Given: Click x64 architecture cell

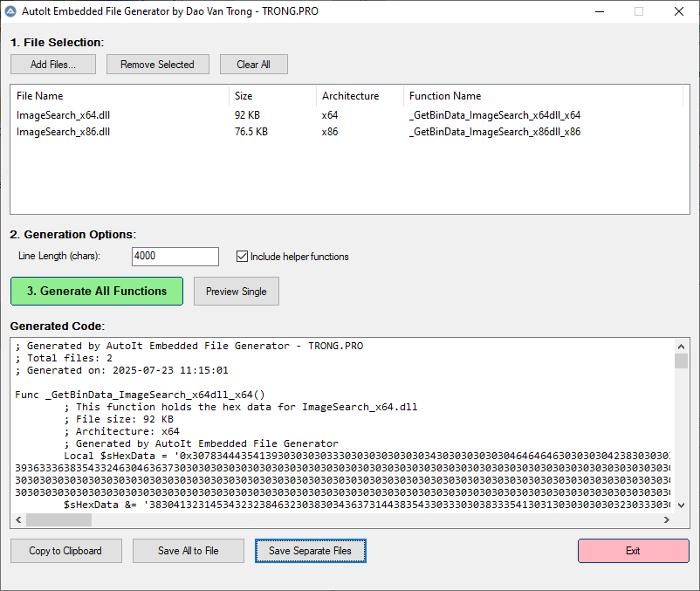Looking at the screenshot, I should (330, 115).
